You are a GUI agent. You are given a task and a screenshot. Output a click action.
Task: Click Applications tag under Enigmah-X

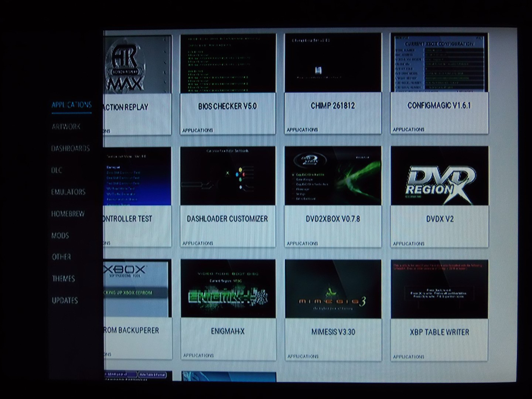click(x=198, y=355)
